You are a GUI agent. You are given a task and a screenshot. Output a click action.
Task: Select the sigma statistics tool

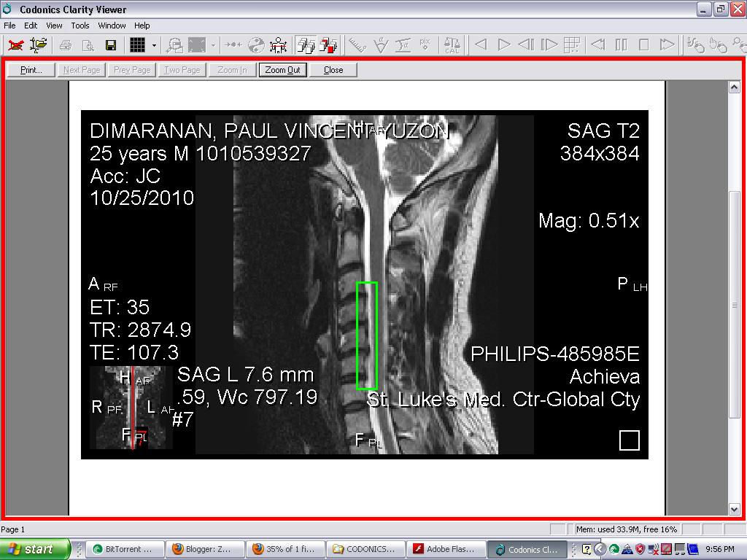(x=403, y=44)
